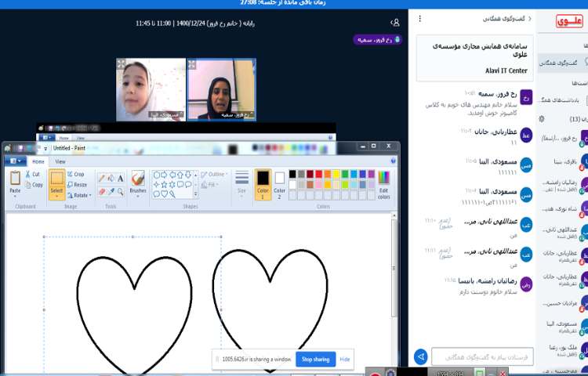Select the Fill with color bucket
588x376 pixels.
[x=111, y=179]
